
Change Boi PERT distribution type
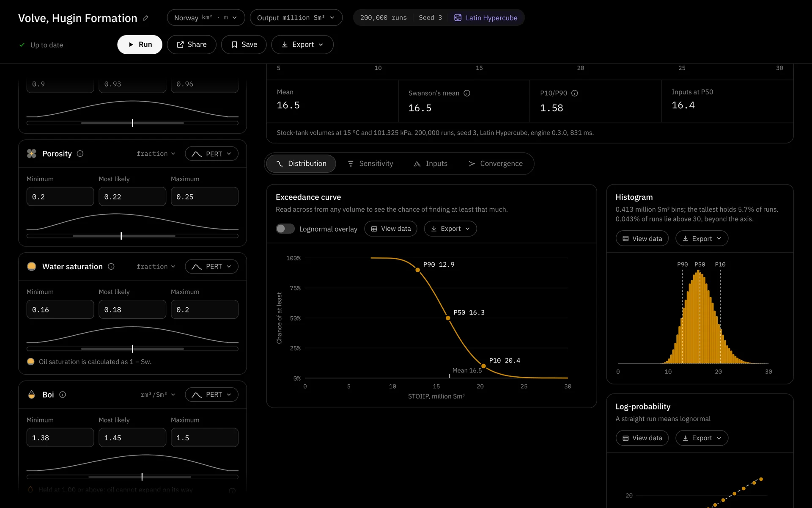(x=211, y=395)
